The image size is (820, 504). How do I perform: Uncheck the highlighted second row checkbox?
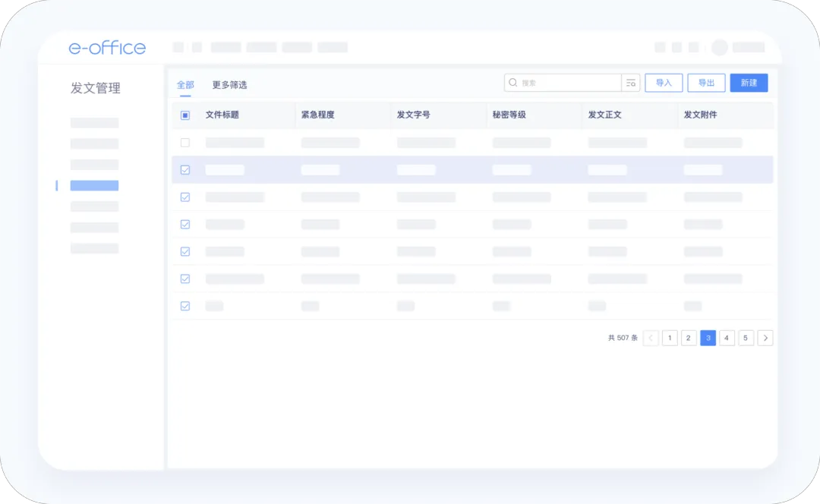point(185,170)
